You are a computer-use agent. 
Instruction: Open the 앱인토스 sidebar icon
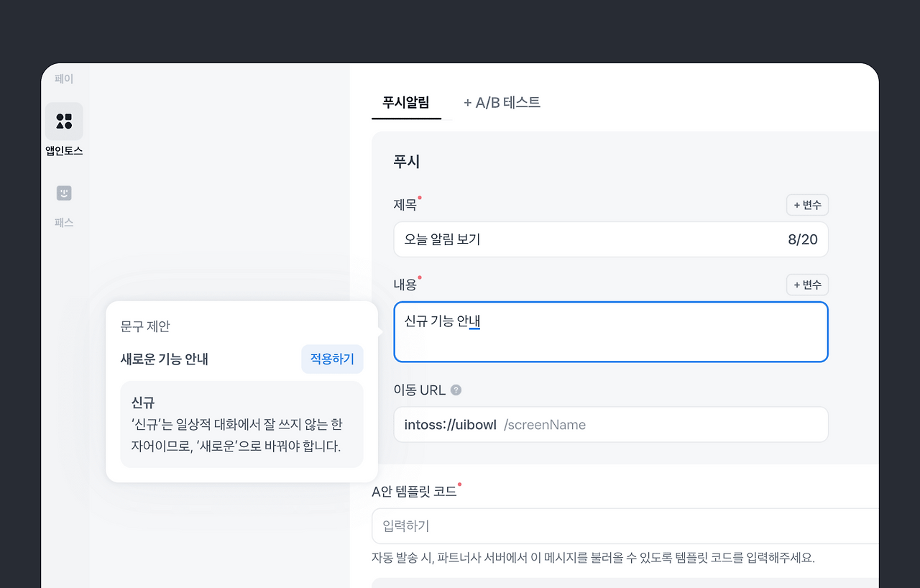(x=64, y=121)
